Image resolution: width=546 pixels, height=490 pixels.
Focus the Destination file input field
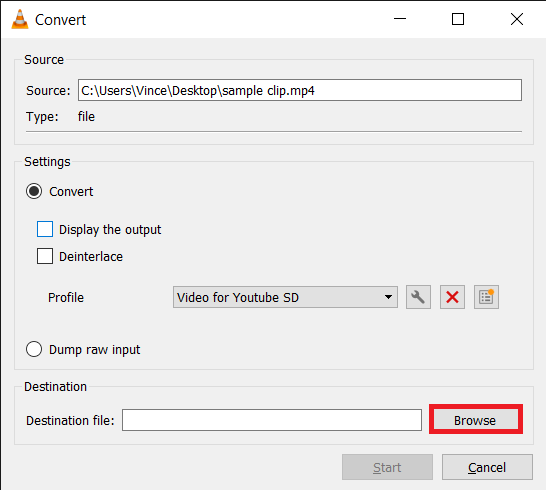[272, 420]
